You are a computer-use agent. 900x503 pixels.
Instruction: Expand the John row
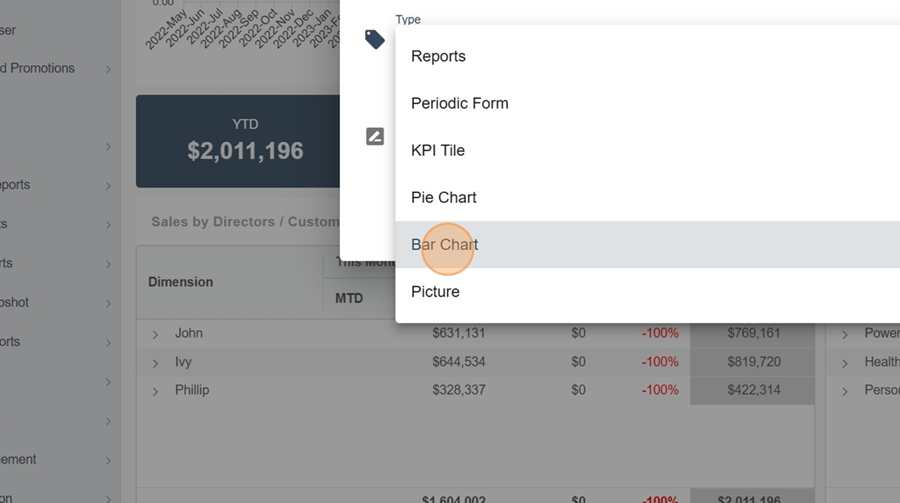click(156, 334)
